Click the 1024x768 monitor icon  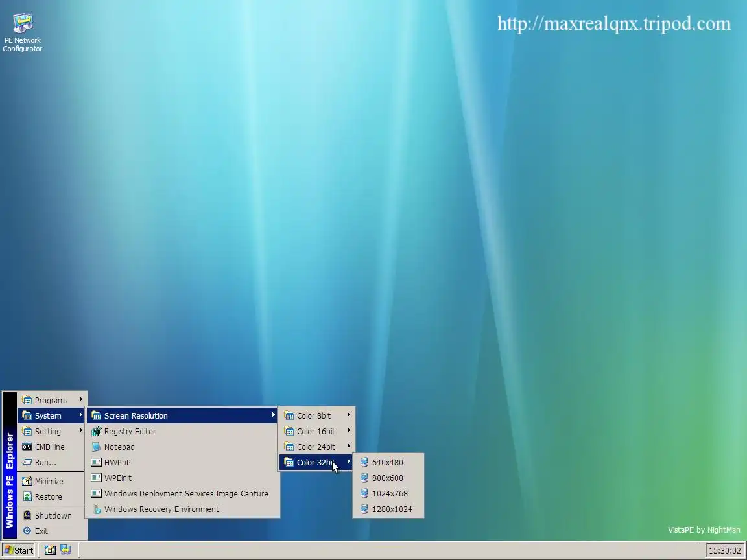tap(364, 493)
